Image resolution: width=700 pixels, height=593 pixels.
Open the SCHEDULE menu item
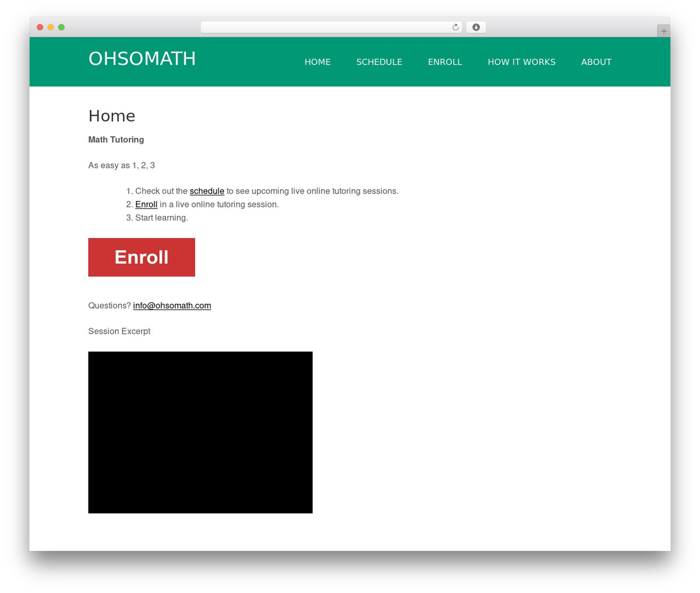point(380,62)
